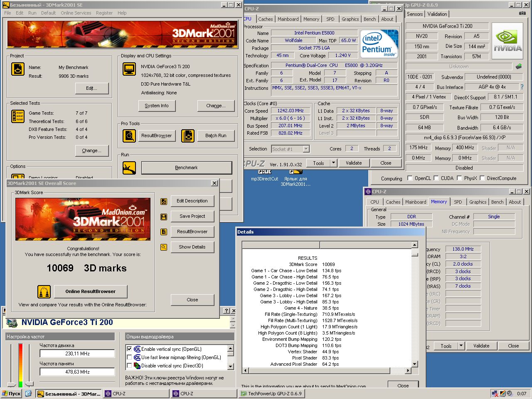Image resolution: width=532 pixels, height=399 pixels.
Task: Open the SPD tab in lower CPU-Z window
Action: (458, 202)
